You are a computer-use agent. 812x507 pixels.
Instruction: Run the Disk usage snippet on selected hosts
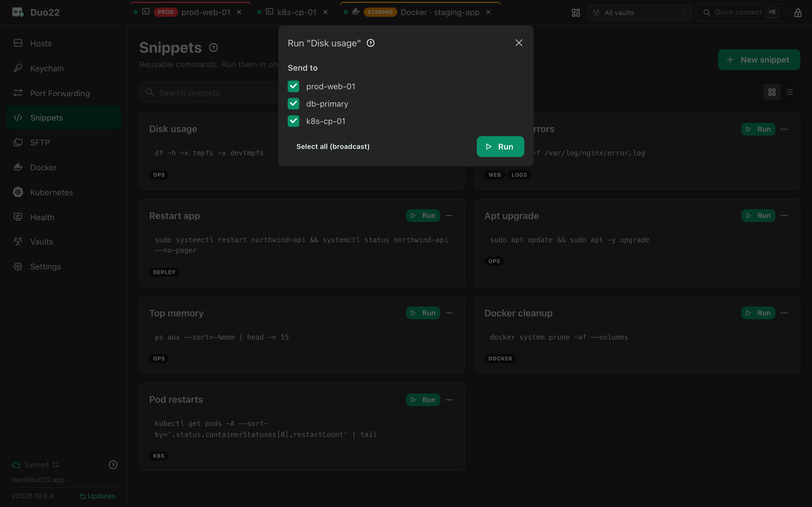click(500, 147)
